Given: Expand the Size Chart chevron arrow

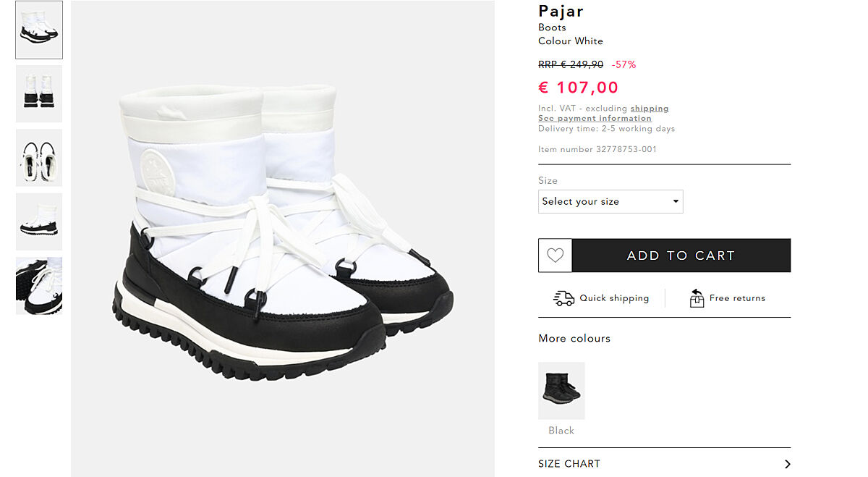Looking at the screenshot, I should point(787,464).
